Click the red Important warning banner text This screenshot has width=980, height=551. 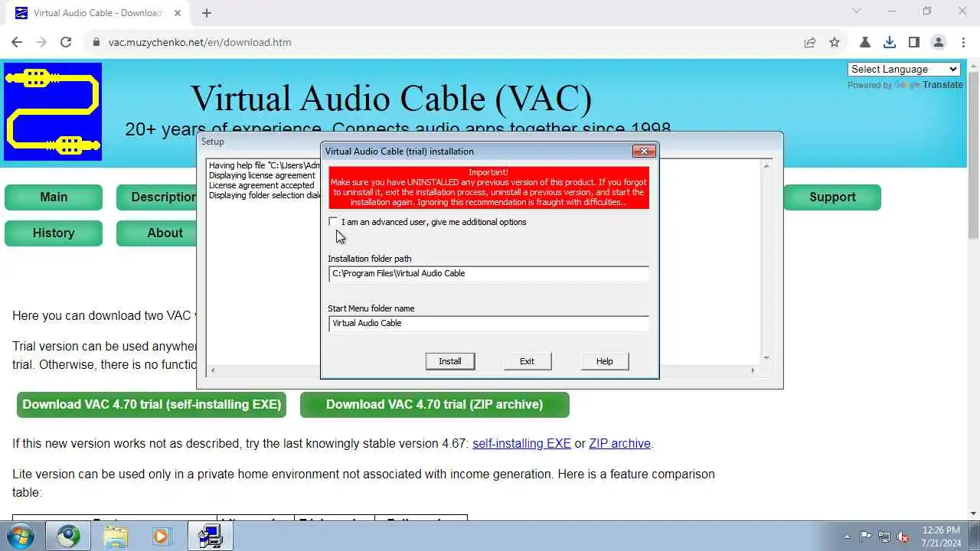click(x=488, y=187)
